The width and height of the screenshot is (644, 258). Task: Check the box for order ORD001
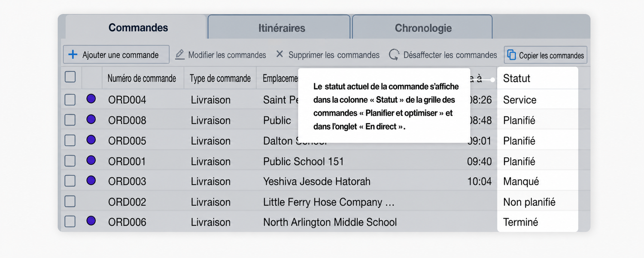tap(70, 161)
